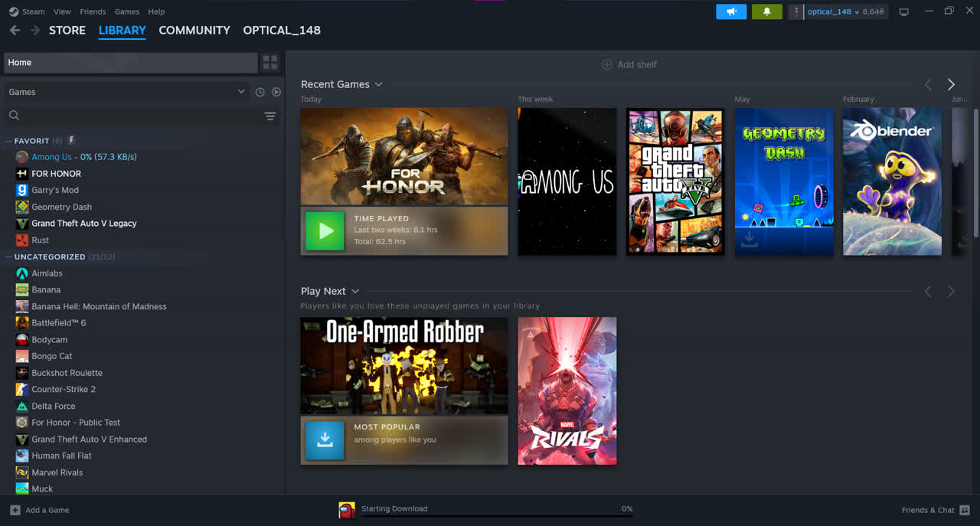Screen dimensions: 980x526
Task: Click the Add a Game plus icon
Action: (x=15, y=510)
